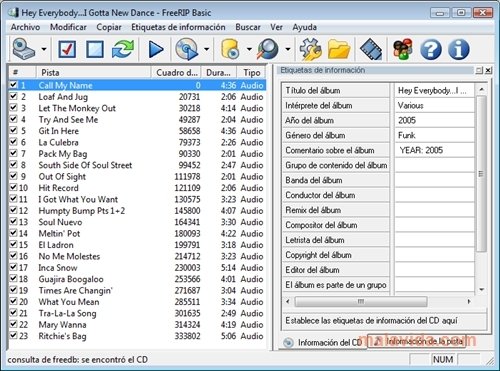Click the Comentario sobre el álbum label
The image size is (500, 371).
[330, 150]
